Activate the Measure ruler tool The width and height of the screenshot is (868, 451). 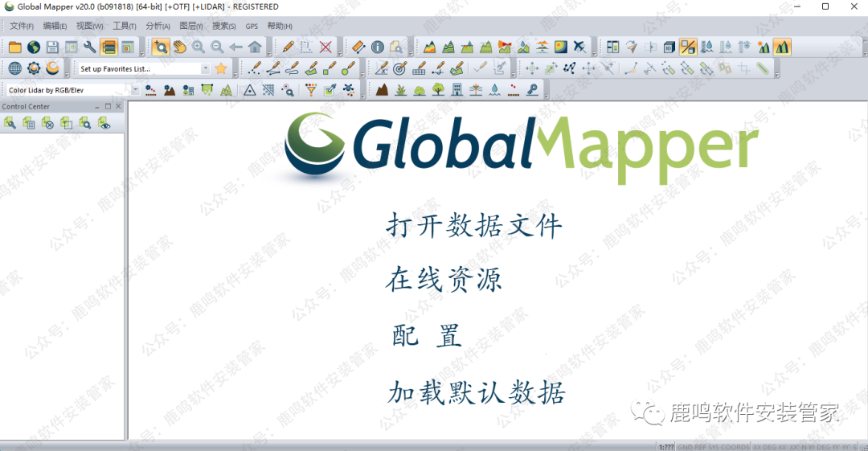click(x=358, y=47)
